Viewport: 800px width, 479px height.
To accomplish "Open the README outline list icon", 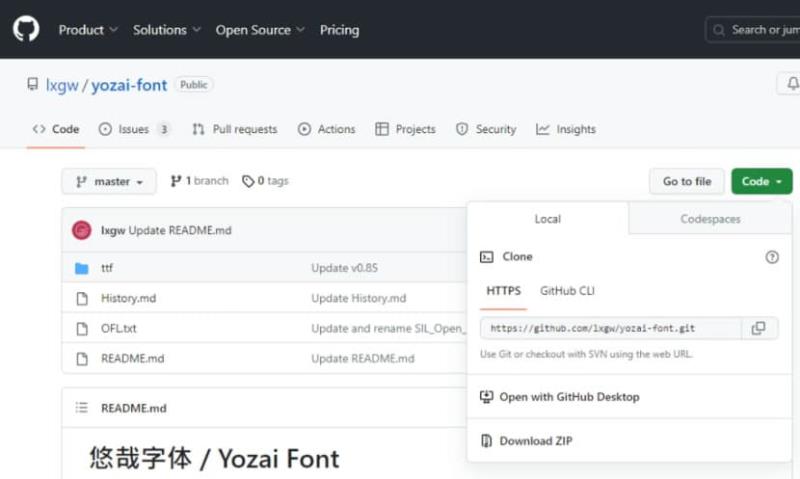I will [x=82, y=407].
